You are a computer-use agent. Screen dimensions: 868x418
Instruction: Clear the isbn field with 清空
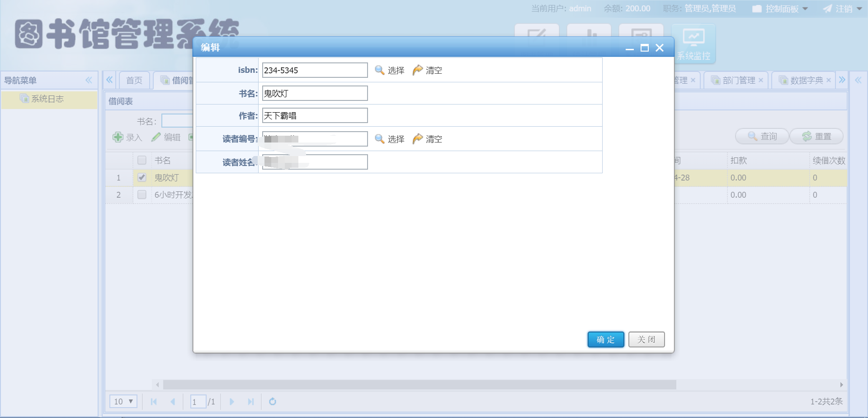click(x=427, y=70)
